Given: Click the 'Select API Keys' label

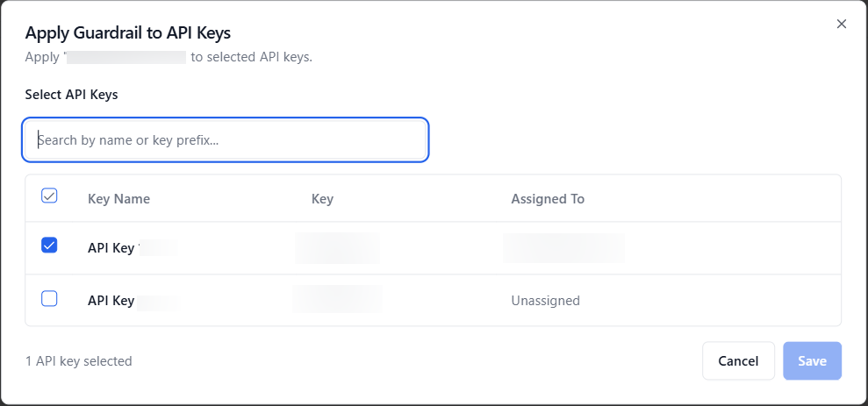Looking at the screenshot, I should [x=71, y=95].
